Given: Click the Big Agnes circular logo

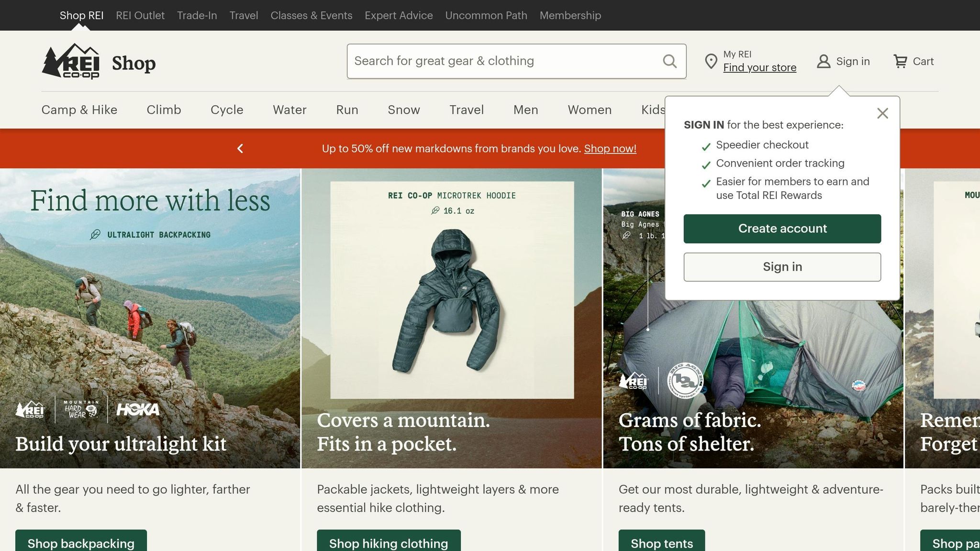Looking at the screenshot, I should click(685, 381).
